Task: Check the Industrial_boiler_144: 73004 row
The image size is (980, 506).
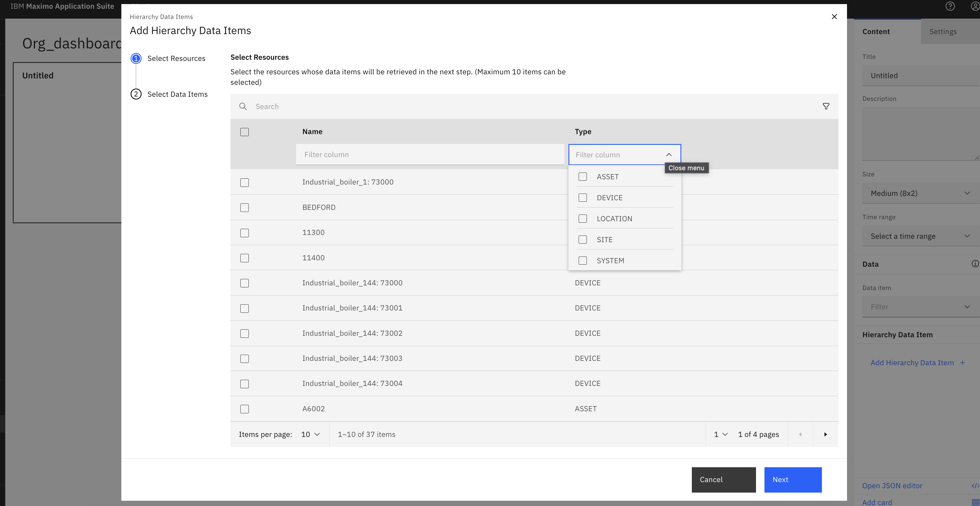Action: pos(245,384)
